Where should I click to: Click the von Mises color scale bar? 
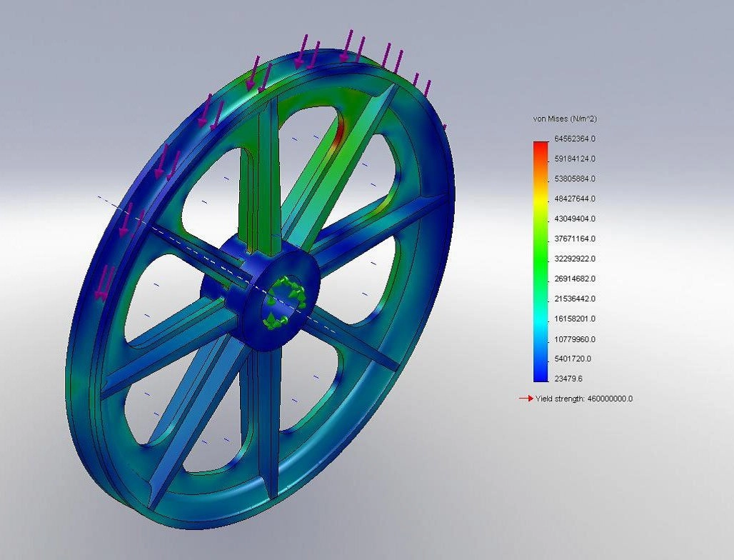tap(541, 261)
